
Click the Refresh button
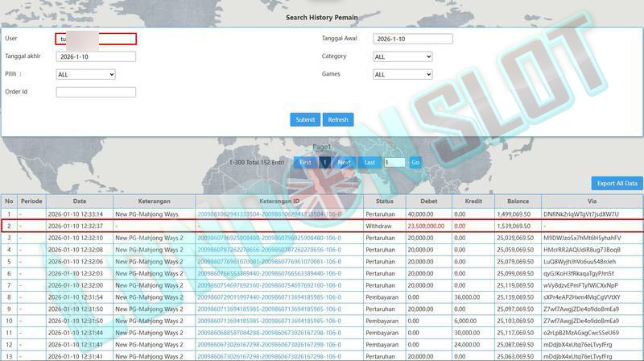click(338, 119)
